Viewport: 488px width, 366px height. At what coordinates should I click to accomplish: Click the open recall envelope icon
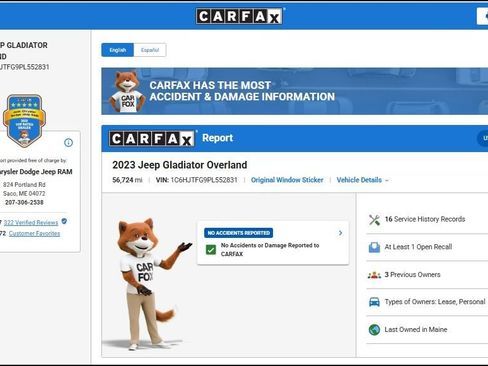(x=374, y=247)
